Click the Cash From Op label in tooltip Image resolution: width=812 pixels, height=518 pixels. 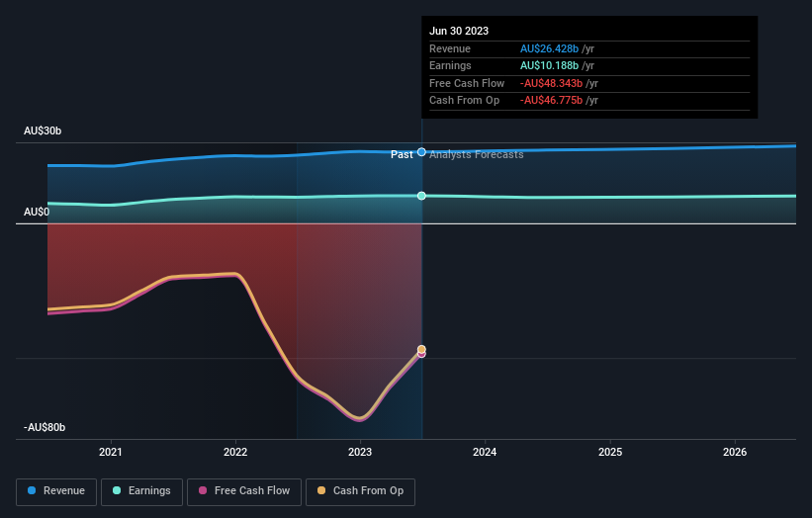point(465,101)
